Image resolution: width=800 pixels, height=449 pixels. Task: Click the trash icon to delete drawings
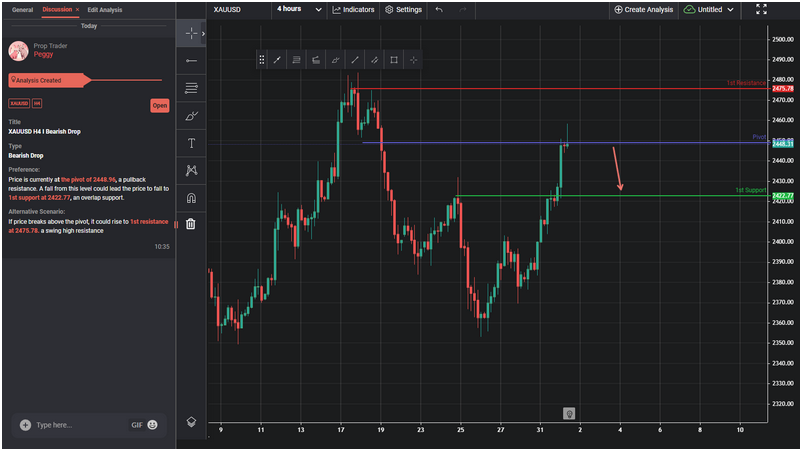tap(191, 224)
